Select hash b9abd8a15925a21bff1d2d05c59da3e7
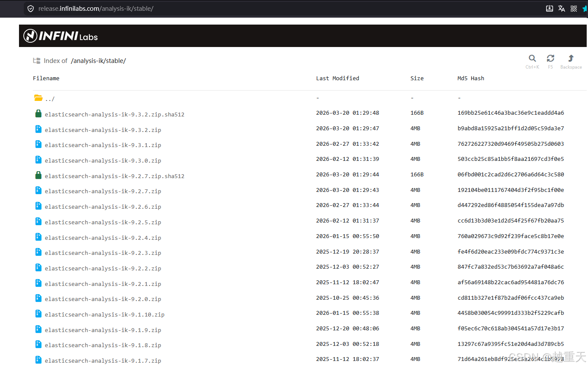This screenshot has height=367, width=588. pyautogui.click(x=511, y=129)
